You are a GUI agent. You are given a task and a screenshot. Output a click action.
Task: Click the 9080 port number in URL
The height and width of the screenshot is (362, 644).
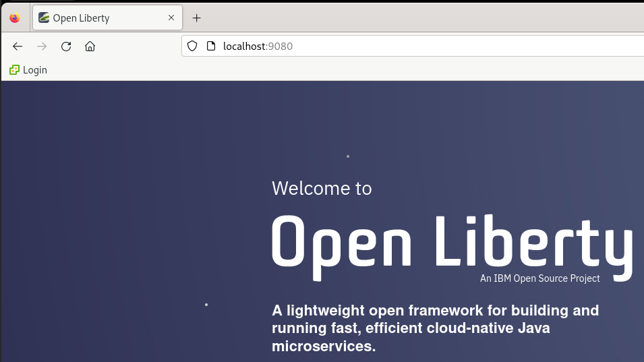click(x=281, y=47)
